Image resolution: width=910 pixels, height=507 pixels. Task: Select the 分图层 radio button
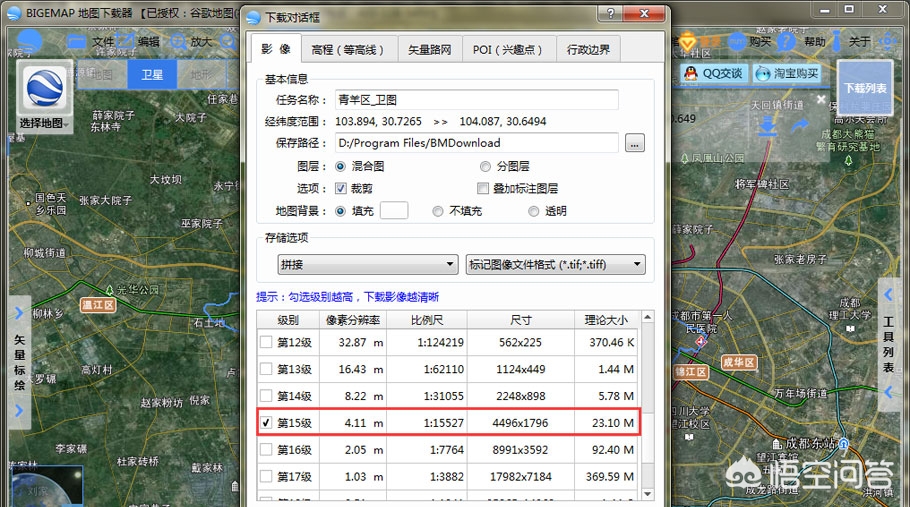coord(485,166)
